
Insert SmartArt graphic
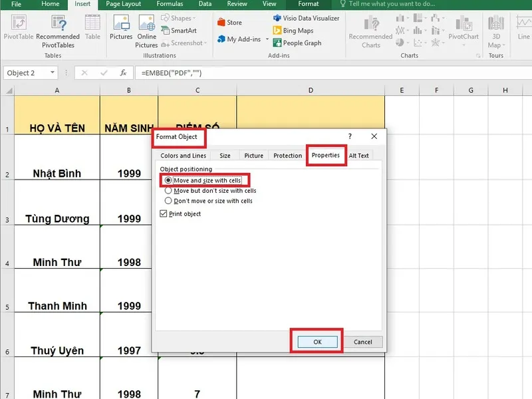pyautogui.click(x=179, y=31)
